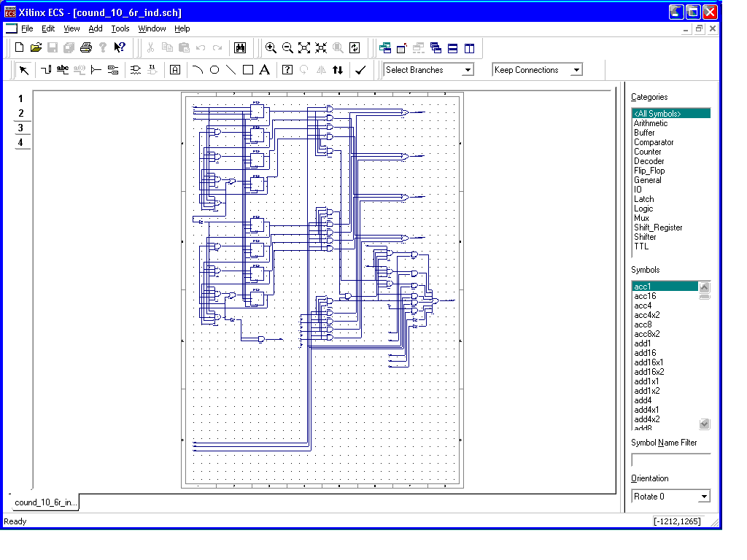Tile windows vertically
Screen dimensions: 747x560
(469, 47)
